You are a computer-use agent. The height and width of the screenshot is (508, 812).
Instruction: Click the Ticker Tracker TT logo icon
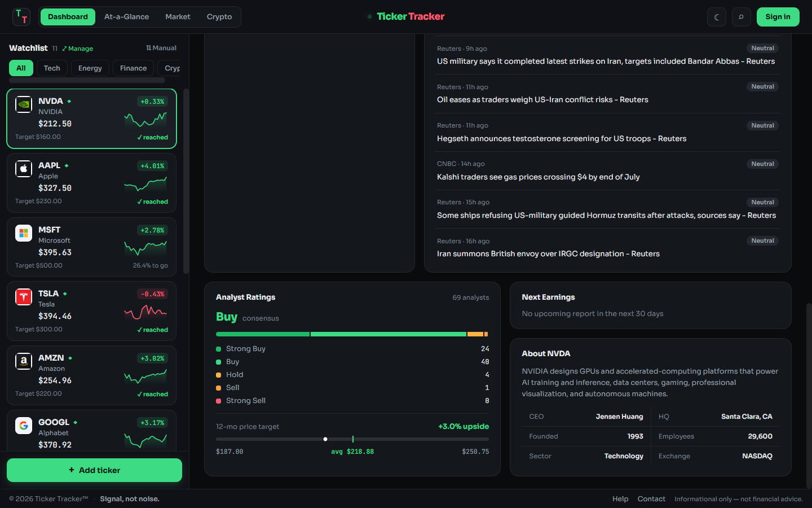[x=21, y=17]
